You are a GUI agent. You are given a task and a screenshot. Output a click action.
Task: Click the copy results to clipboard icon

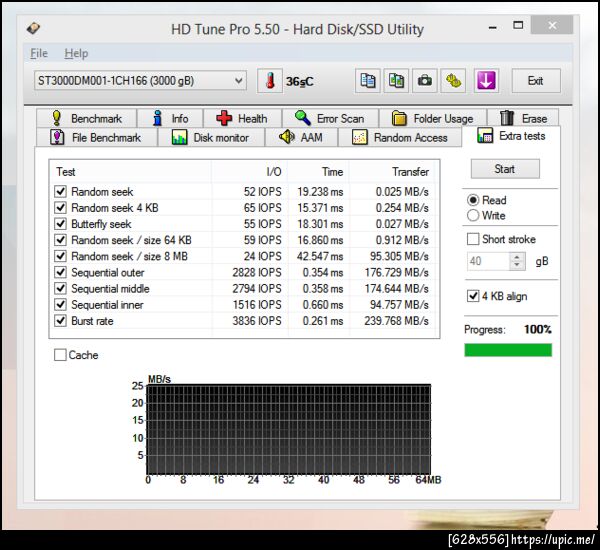[368, 81]
